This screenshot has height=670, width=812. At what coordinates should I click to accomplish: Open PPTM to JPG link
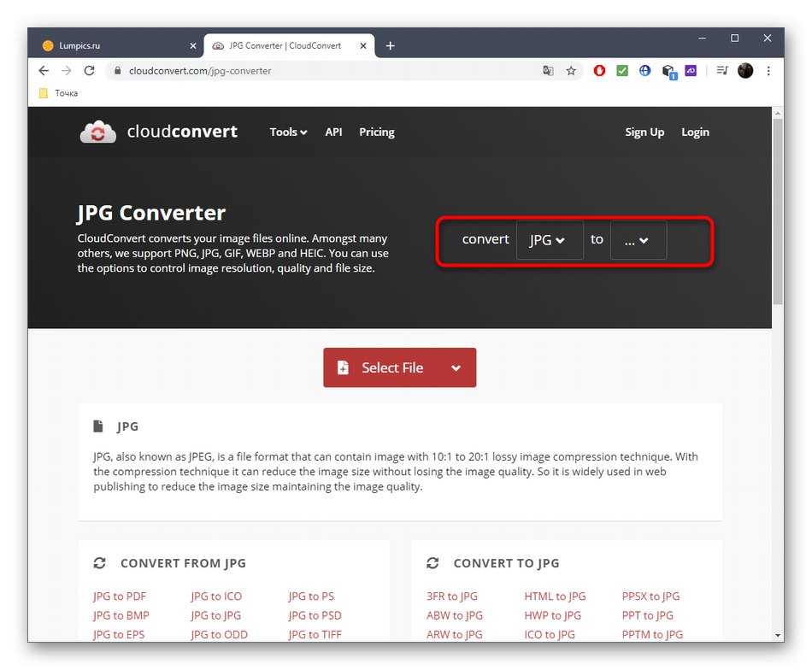pyautogui.click(x=652, y=635)
